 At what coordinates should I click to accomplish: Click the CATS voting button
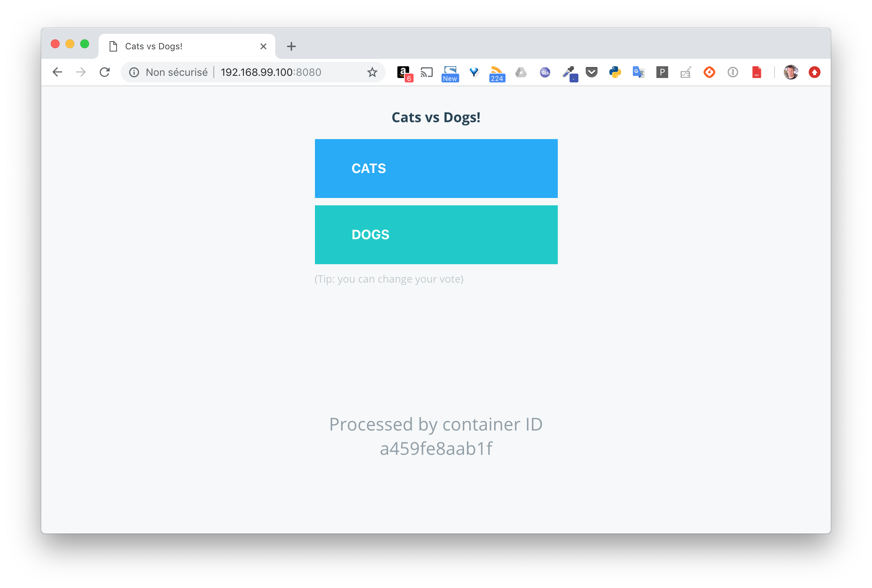[x=436, y=168]
